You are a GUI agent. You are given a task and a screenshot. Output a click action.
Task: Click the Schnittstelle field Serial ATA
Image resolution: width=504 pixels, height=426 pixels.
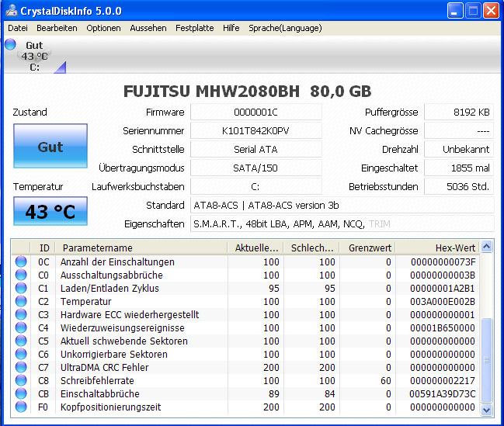coord(255,150)
